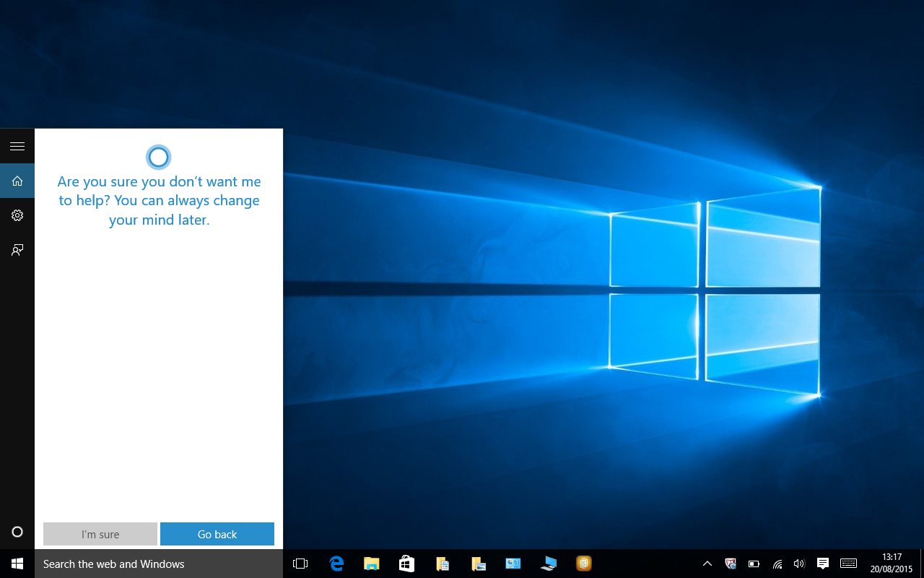Viewport: 924px width, 578px height.
Task: Click the "Go back" button
Action: pos(217,534)
